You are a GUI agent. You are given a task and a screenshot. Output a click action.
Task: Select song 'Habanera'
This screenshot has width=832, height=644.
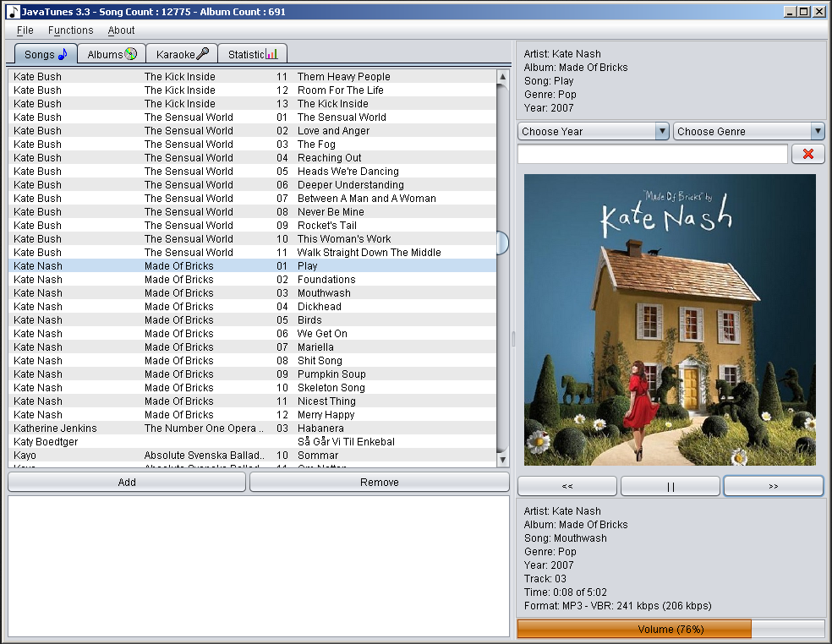[253, 428]
